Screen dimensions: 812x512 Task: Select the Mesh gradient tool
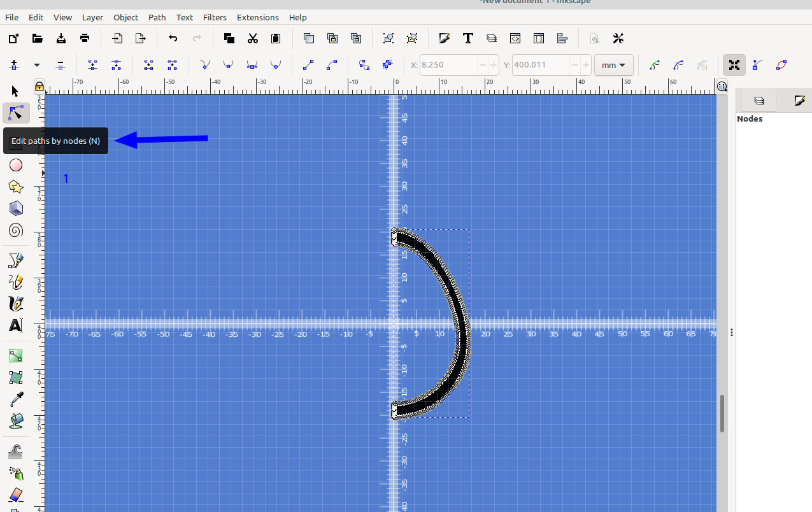click(x=16, y=378)
